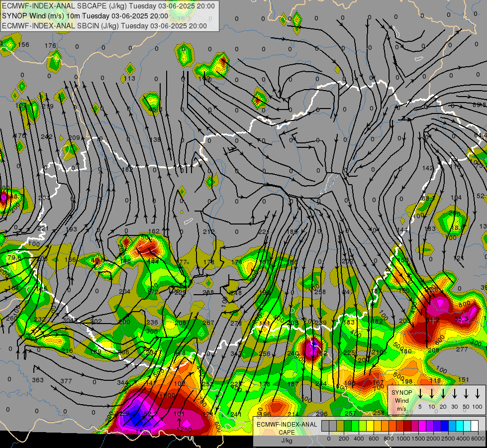Click CAPE legend scale value 2500
487x448 pixels.
448,439
